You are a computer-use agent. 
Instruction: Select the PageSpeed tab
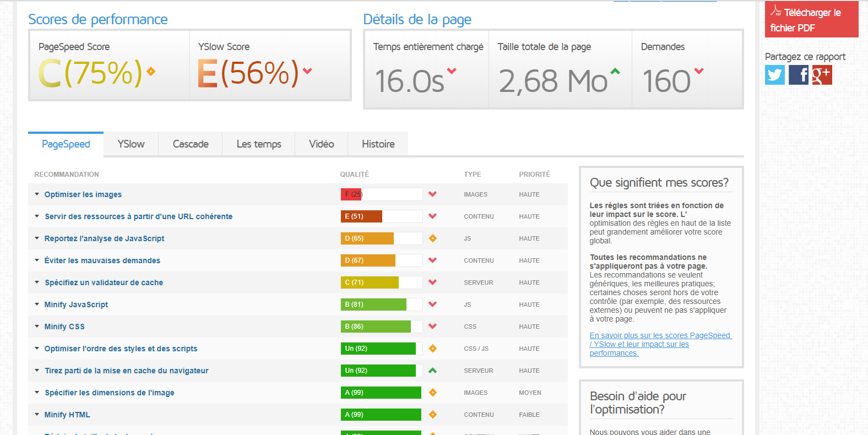[66, 144]
